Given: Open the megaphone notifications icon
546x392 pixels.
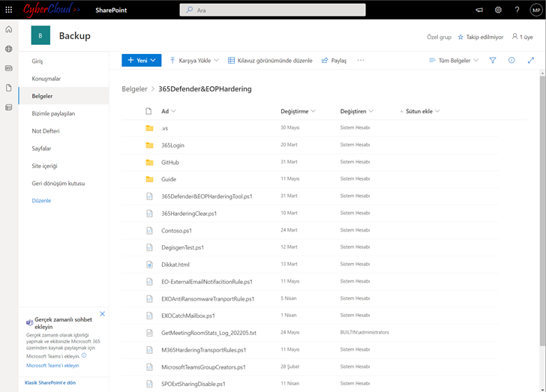Looking at the screenshot, I should pos(479,10).
